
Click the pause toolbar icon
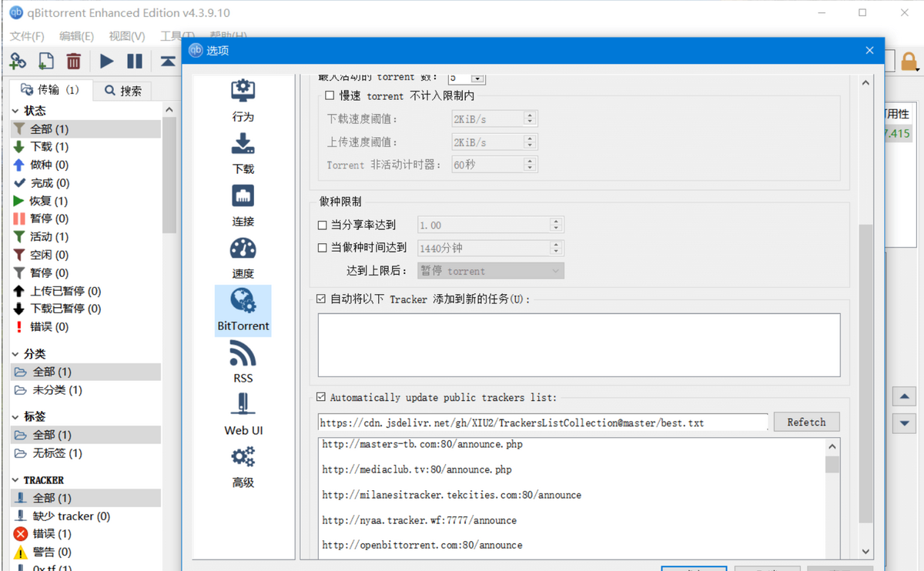[135, 61]
